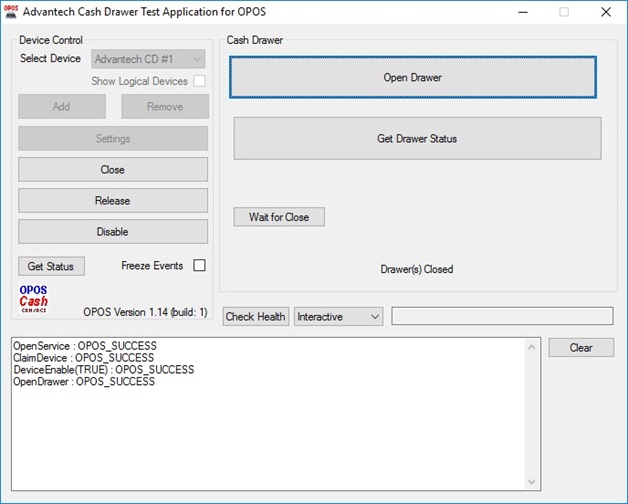Image resolution: width=628 pixels, height=504 pixels.
Task: Click the Release device button
Action: (x=113, y=201)
